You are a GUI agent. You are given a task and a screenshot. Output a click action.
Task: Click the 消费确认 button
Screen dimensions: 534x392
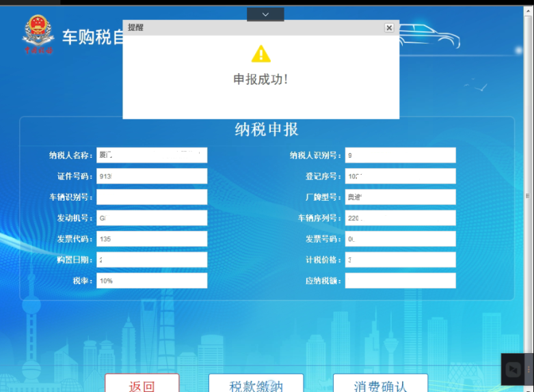tap(380, 383)
